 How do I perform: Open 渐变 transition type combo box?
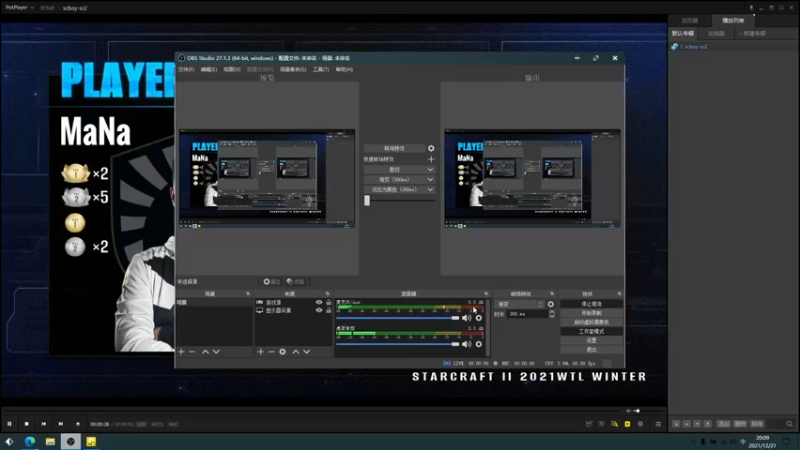coord(519,304)
